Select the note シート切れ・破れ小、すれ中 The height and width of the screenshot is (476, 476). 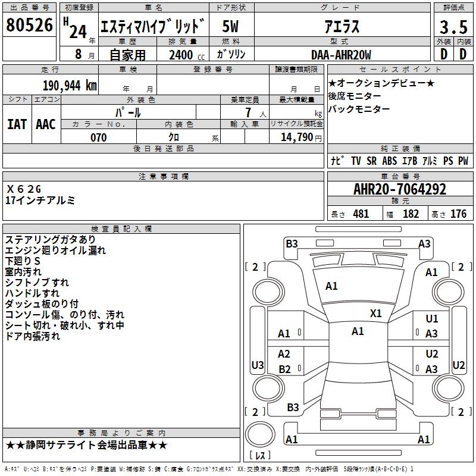(x=65, y=325)
